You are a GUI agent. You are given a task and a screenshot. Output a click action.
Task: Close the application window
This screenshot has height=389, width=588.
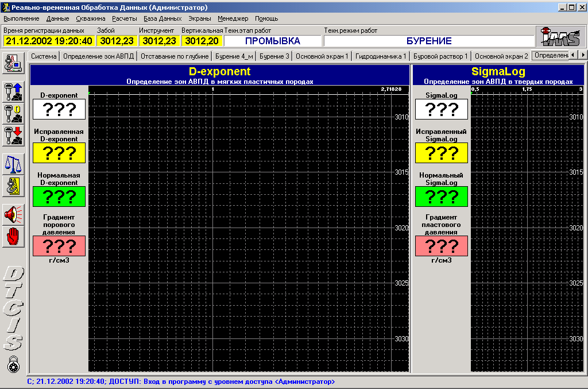582,7
